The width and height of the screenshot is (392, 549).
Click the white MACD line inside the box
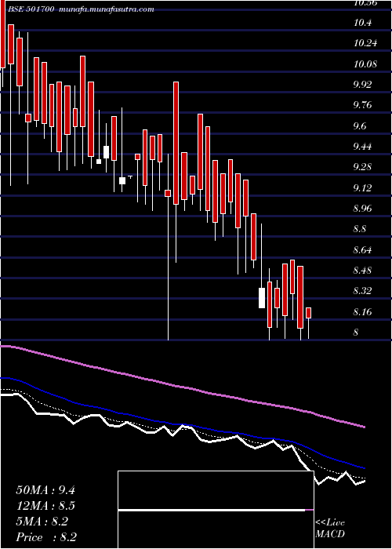tap(212, 510)
